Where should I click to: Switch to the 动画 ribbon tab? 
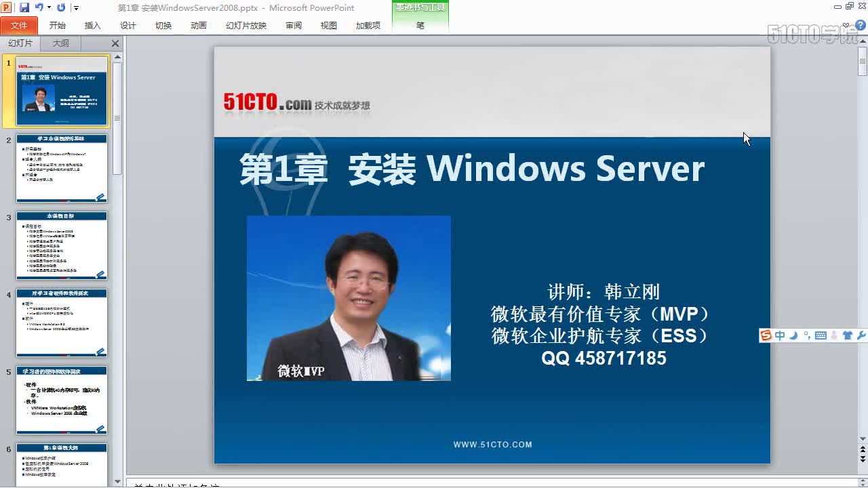click(x=199, y=26)
